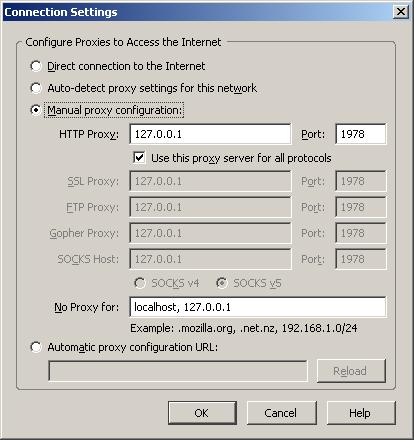
Task: Click the HTTP Proxy Port field
Action: pos(361,134)
